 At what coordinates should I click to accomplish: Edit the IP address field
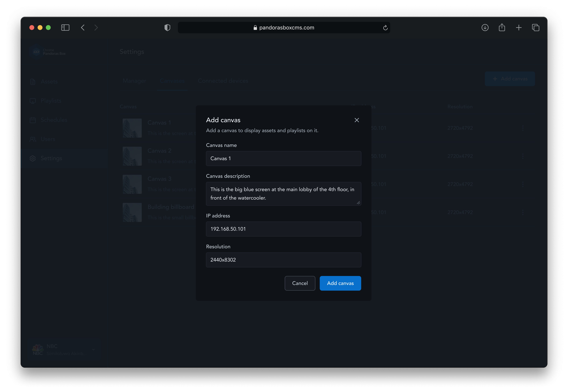(283, 229)
